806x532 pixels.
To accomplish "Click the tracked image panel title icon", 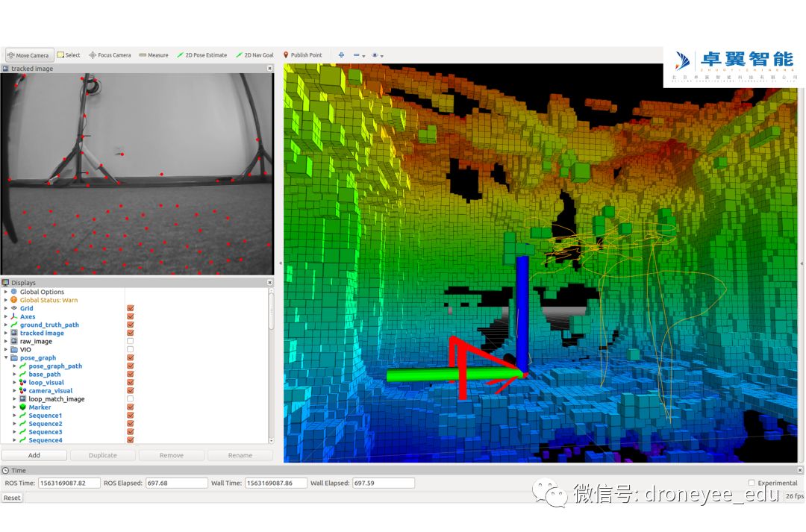I will tap(6, 69).
